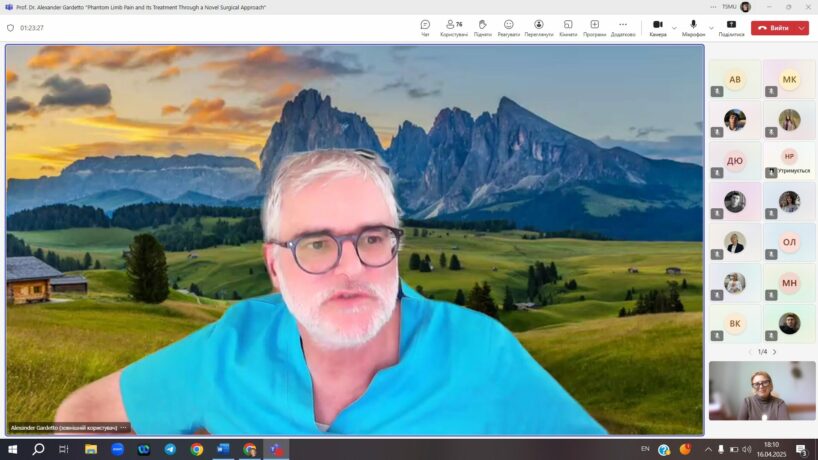Open the view layout options
This screenshot has width=818, height=460.
click(538, 27)
